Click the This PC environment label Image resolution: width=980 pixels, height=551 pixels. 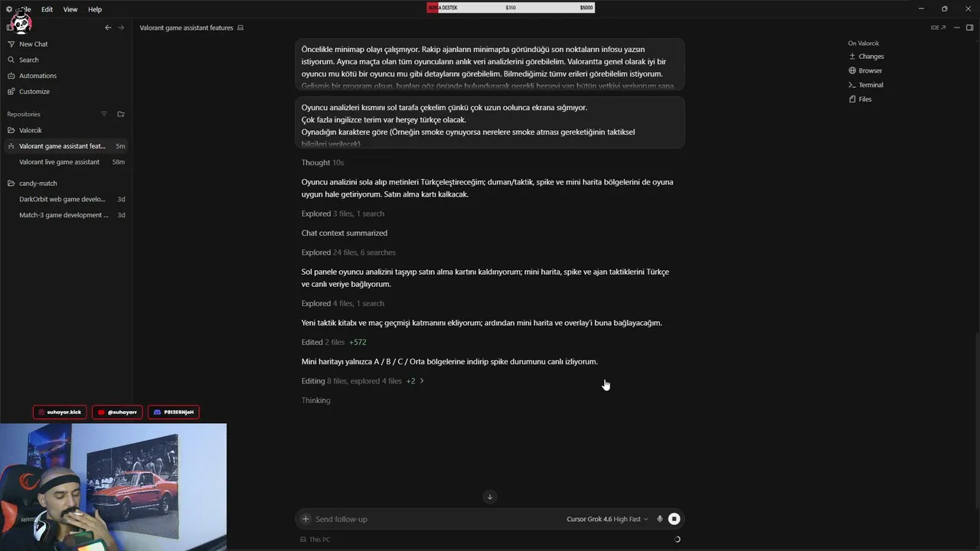click(315, 540)
